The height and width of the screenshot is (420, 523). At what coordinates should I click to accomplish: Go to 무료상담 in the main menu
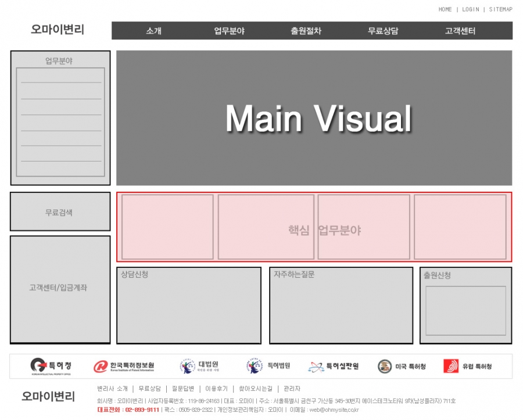(383, 31)
